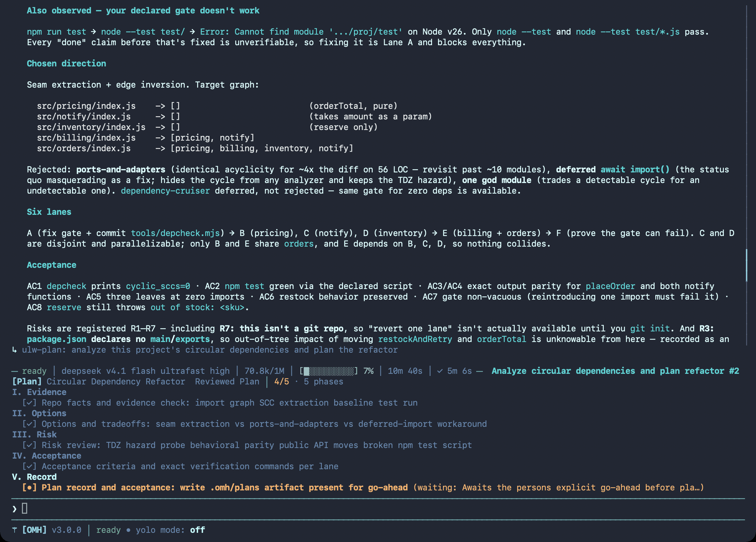Click the 'git init' command text

pyautogui.click(x=650, y=329)
